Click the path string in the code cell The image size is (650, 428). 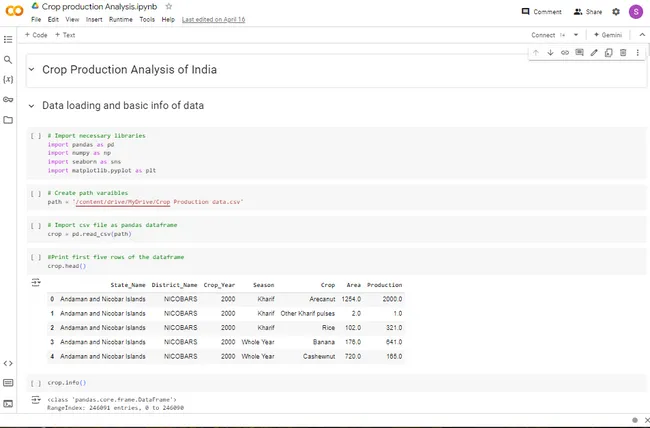point(158,202)
